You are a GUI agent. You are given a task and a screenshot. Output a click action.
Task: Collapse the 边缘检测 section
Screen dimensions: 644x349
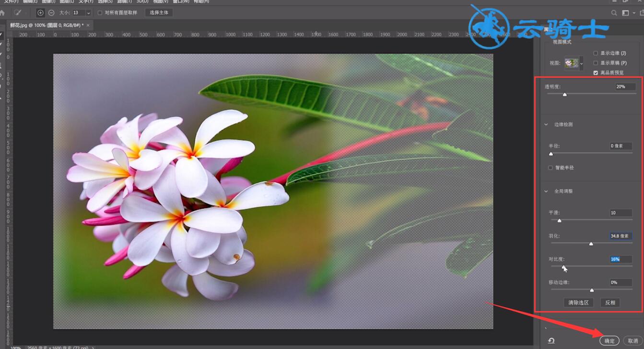[546, 124]
